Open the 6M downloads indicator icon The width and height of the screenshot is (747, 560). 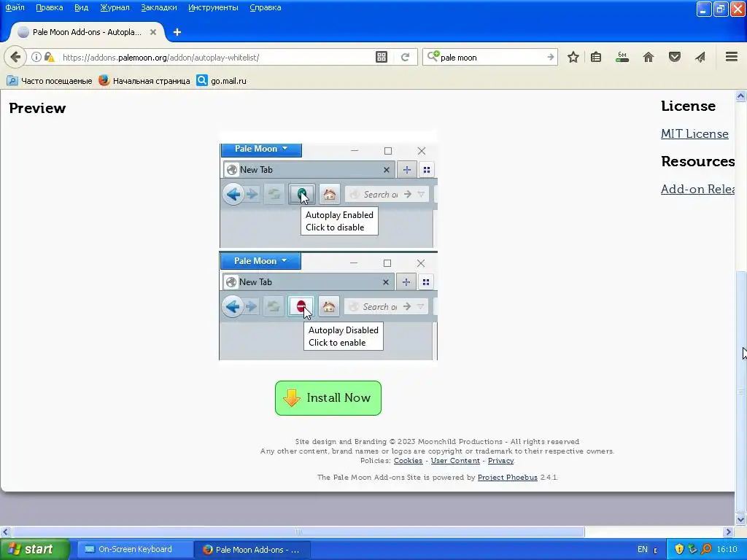622,57
